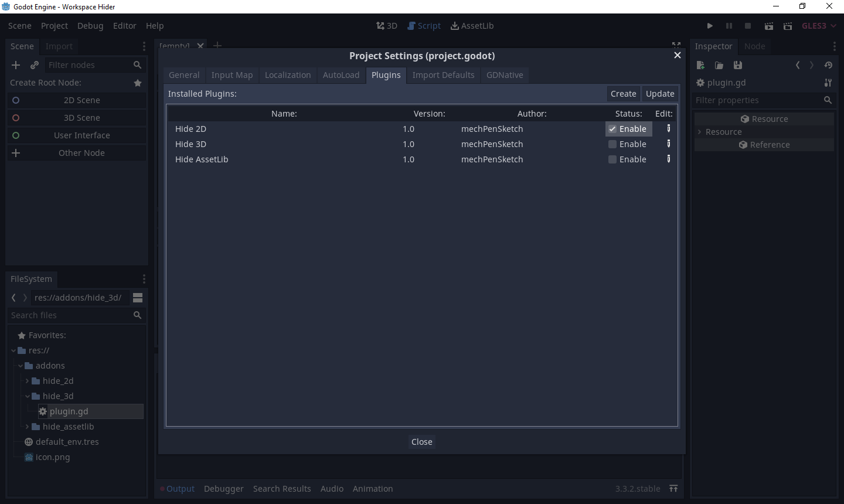
Task: Collapse the hide_3d folder
Action: [x=28, y=396]
